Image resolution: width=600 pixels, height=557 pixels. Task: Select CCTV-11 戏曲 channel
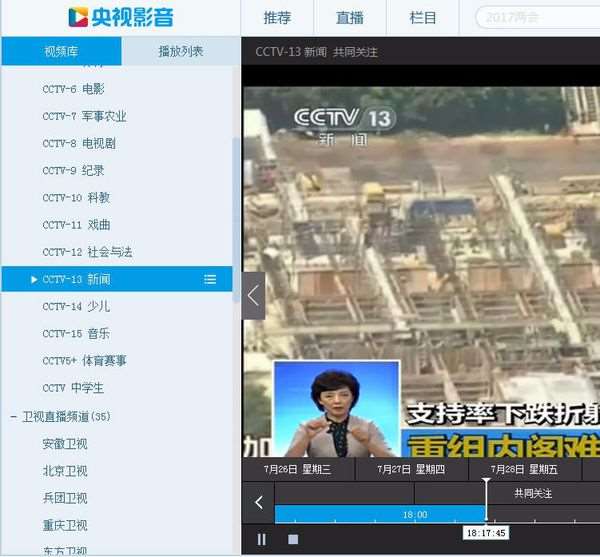pyautogui.click(x=76, y=225)
